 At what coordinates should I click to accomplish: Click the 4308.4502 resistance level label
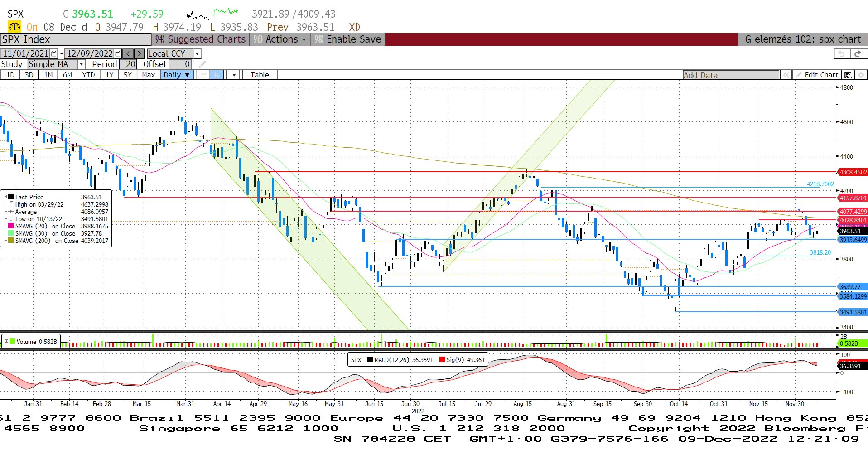click(x=853, y=172)
